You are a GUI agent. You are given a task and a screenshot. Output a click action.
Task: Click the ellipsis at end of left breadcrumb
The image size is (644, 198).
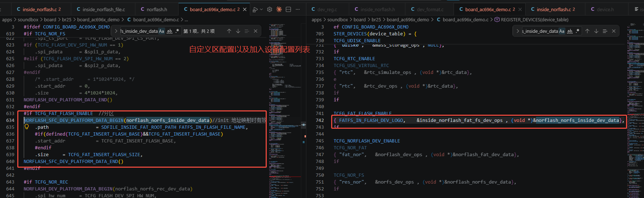186,20
